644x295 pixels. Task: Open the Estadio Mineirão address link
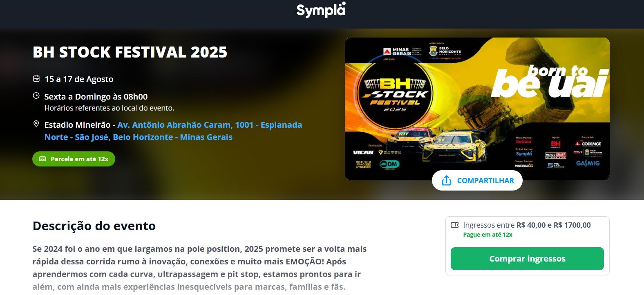point(173,131)
